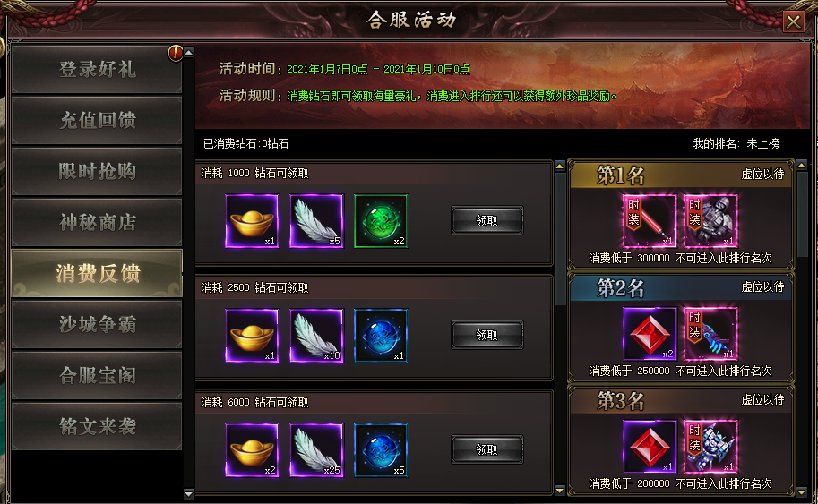The image size is (818, 504).
Task: Click sidebar scroll down arrow
Action: pyautogui.click(x=189, y=493)
